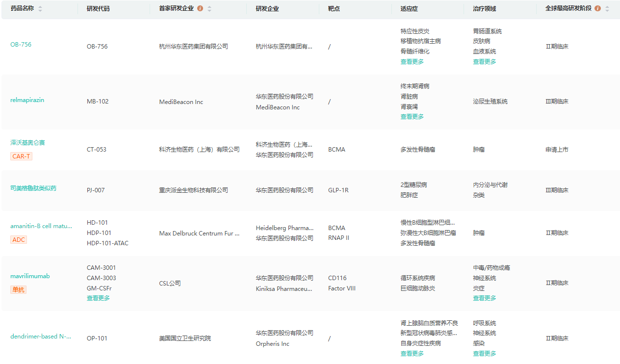Open mavrilimumab drug link
The height and width of the screenshot is (364, 620).
(30, 276)
